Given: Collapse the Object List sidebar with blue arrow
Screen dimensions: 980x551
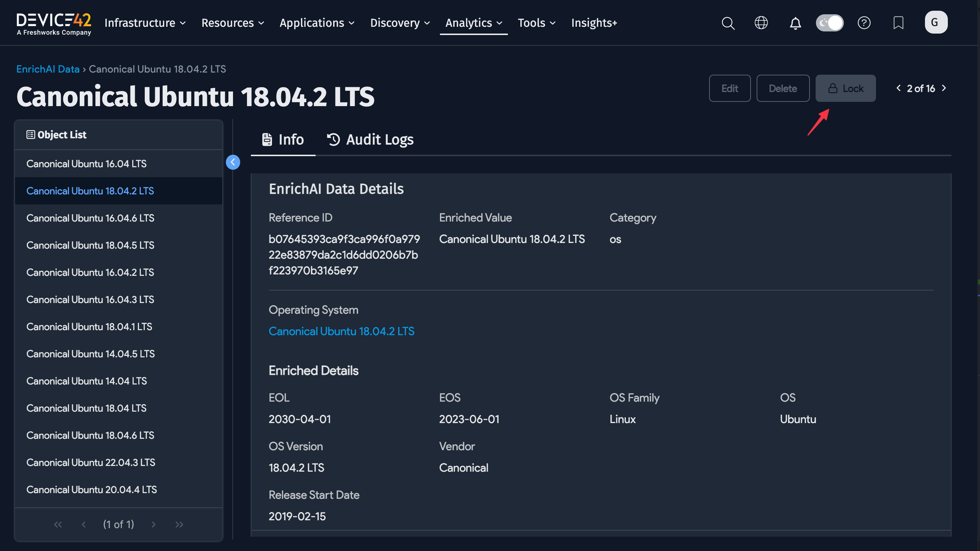Looking at the screenshot, I should pos(233,162).
